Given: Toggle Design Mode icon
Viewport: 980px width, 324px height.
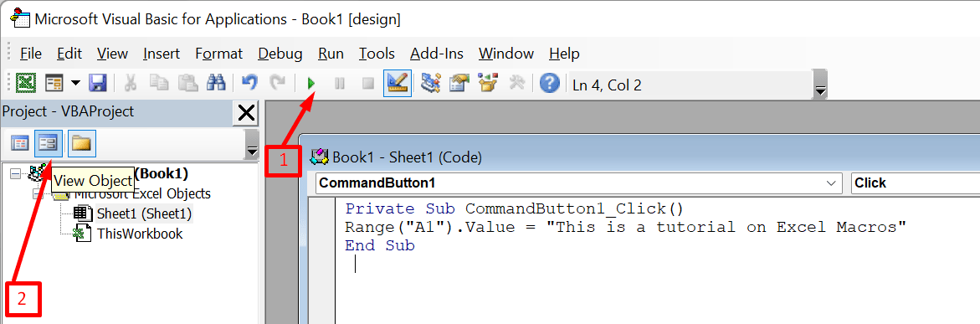Looking at the screenshot, I should pyautogui.click(x=398, y=83).
